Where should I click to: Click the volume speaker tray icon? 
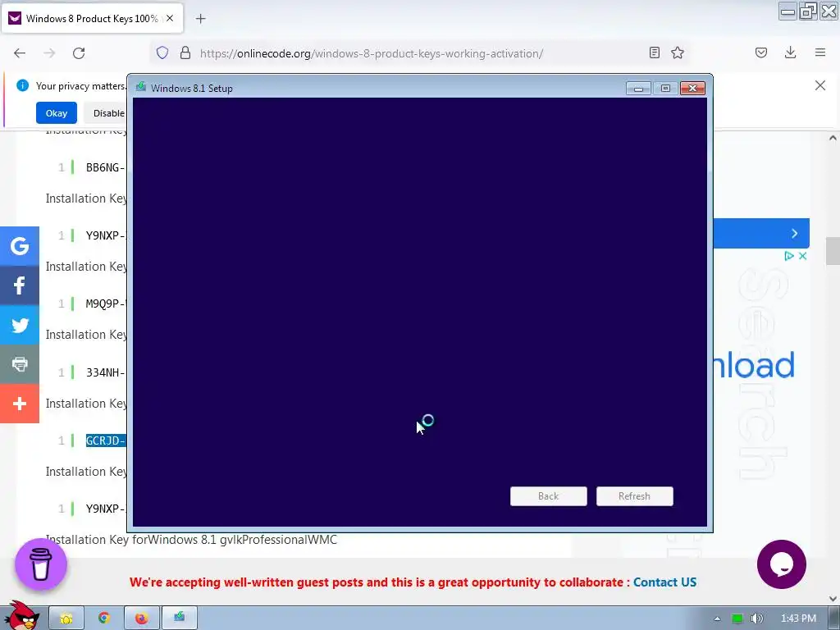click(757, 619)
